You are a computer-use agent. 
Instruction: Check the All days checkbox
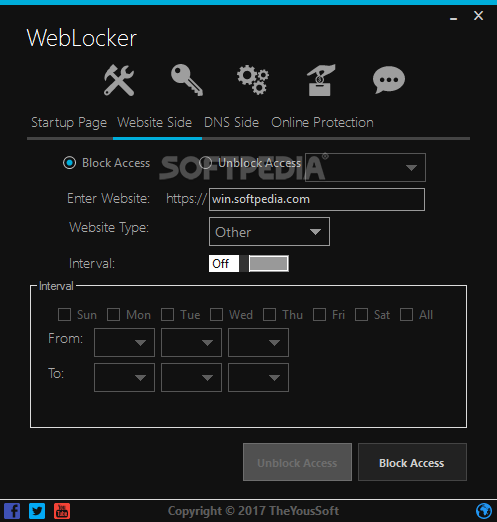click(x=406, y=315)
